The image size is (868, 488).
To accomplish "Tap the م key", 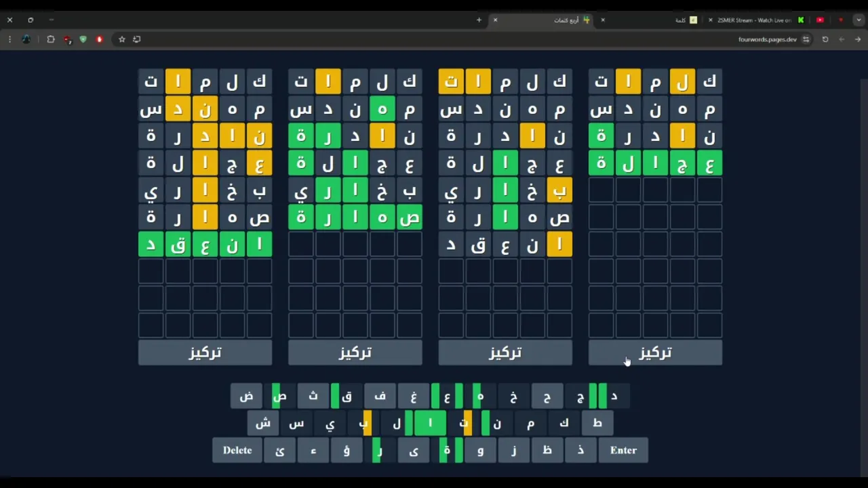I will click(530, 423).
